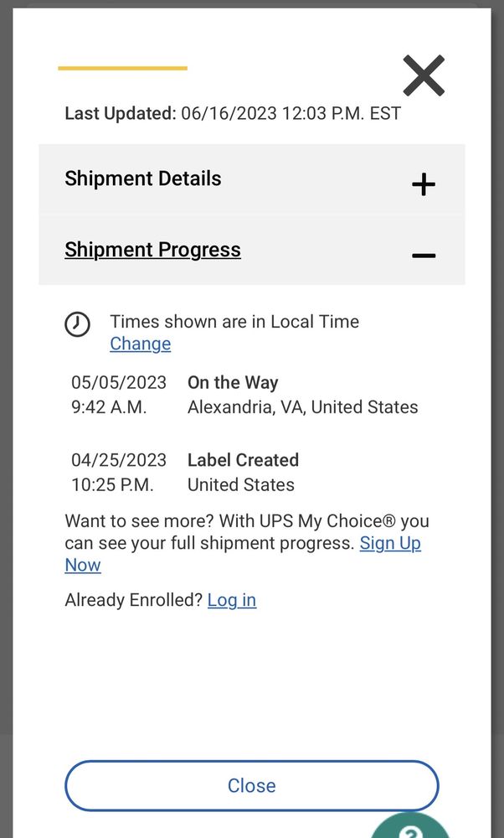Screen dimensions: 504x838
Task: Open the green help chat bubble
Action: click(411, 827)
